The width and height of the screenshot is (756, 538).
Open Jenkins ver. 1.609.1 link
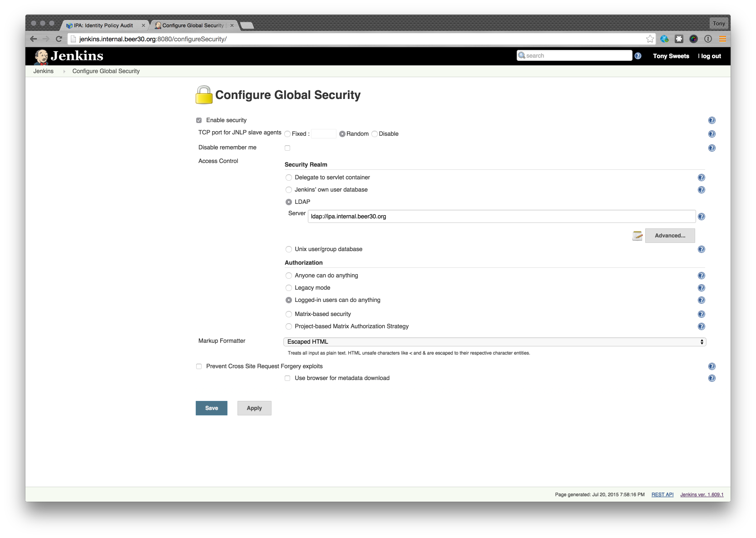[702, 494]
